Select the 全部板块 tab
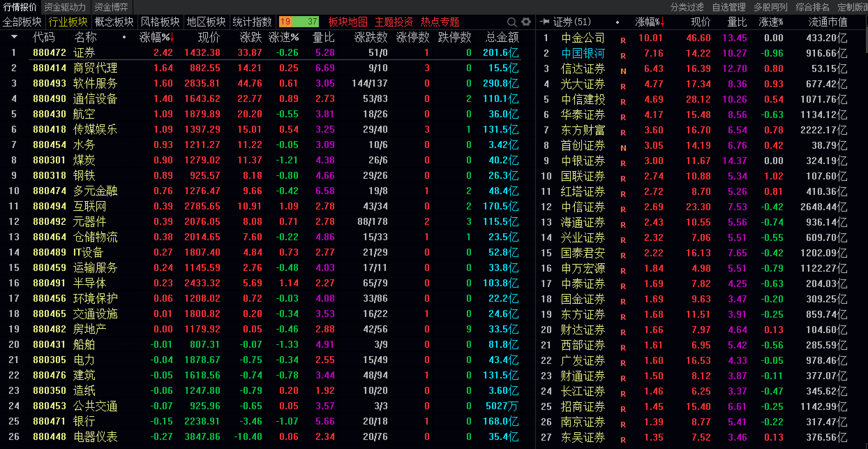 (x=22, y=22)
